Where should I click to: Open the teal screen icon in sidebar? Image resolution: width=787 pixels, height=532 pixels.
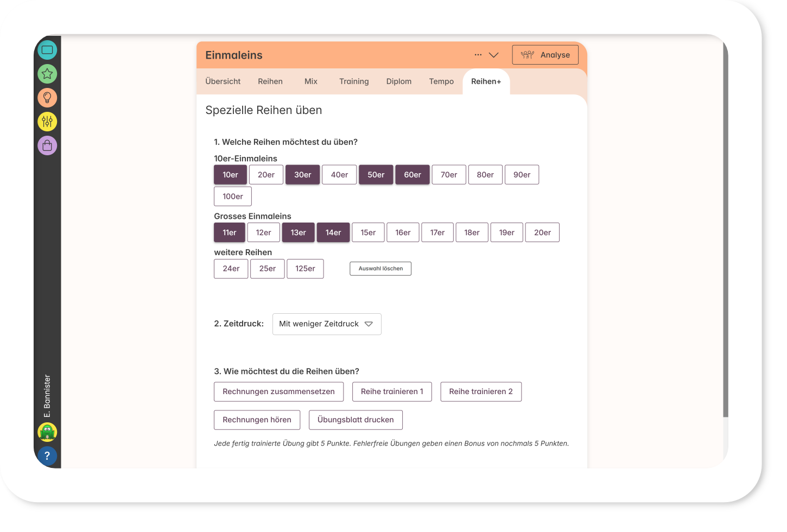click(x=47, y=50)
